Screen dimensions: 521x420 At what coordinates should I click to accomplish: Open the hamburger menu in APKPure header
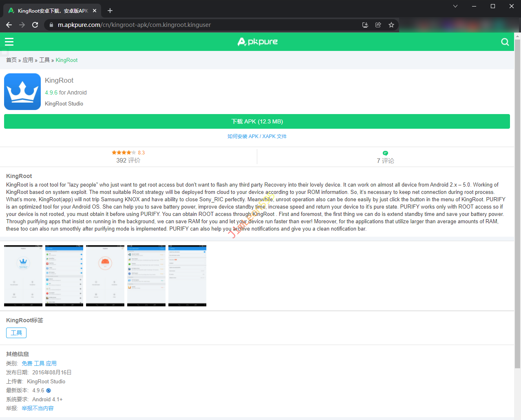pyautogui.click(x=9, y=42)
